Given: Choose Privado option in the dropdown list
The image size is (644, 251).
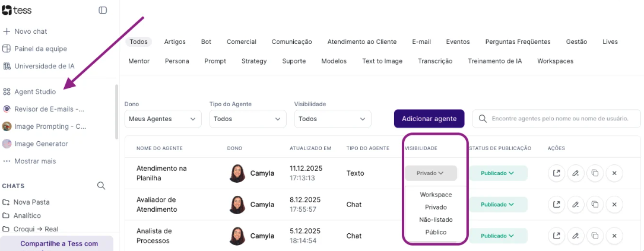Looking at the screenshot, I should 436,207.
